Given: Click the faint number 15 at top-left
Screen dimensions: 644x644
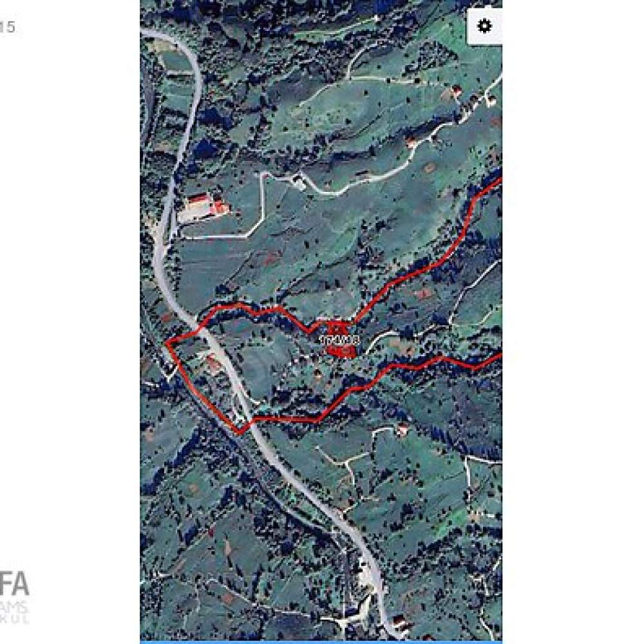Looking at the screenshot, I should pyautogui.click(x=7, y=27).
